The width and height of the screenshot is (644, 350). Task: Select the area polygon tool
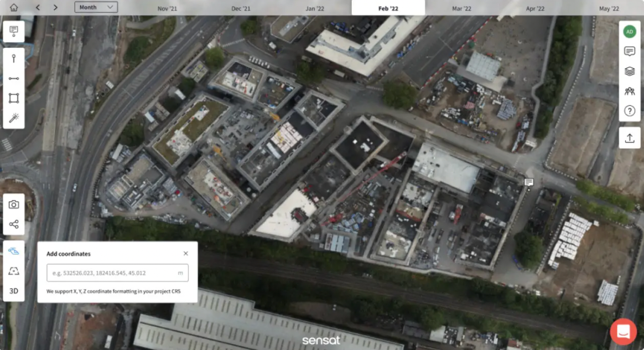click(13, 98)
